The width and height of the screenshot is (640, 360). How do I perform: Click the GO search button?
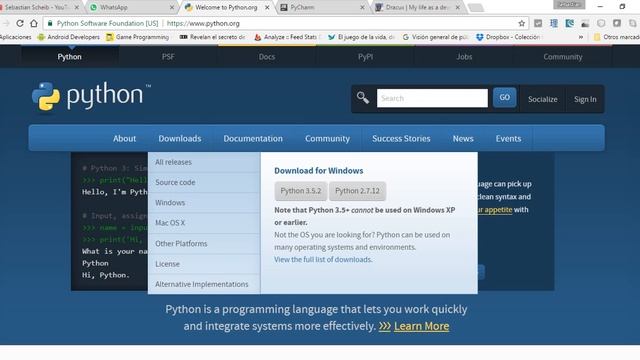504,98
